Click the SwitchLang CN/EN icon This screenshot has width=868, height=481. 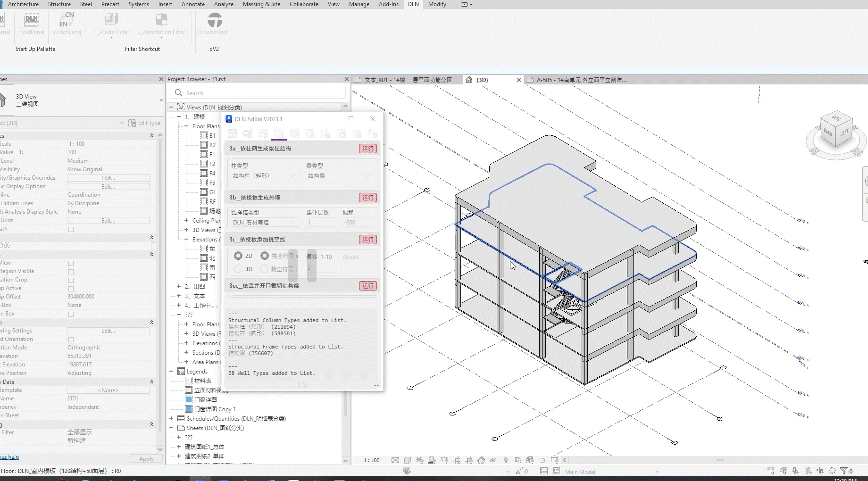pos(67,20)
